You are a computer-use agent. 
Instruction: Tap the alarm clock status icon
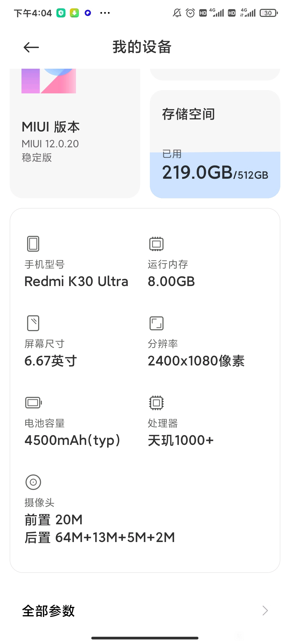point(190,13)
